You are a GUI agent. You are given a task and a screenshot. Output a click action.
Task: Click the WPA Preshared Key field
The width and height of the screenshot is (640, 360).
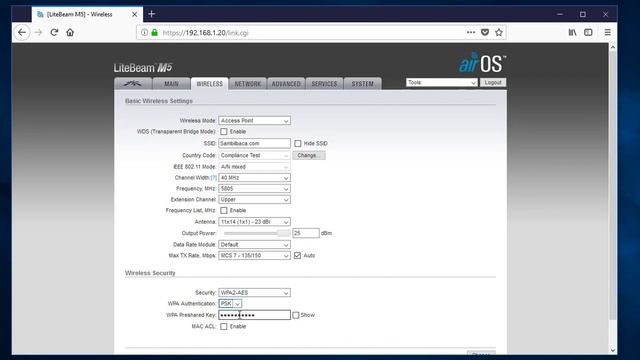tap(254, 315)
